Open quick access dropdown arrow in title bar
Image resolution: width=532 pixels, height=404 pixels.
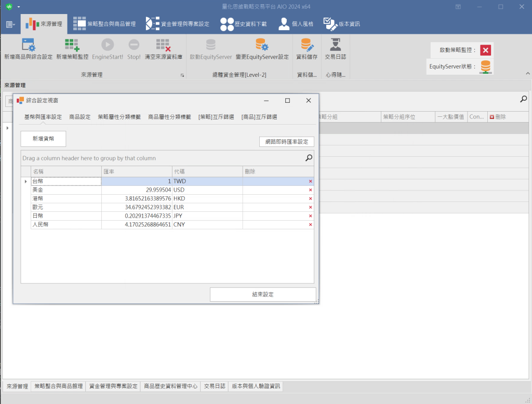point(19,7)
